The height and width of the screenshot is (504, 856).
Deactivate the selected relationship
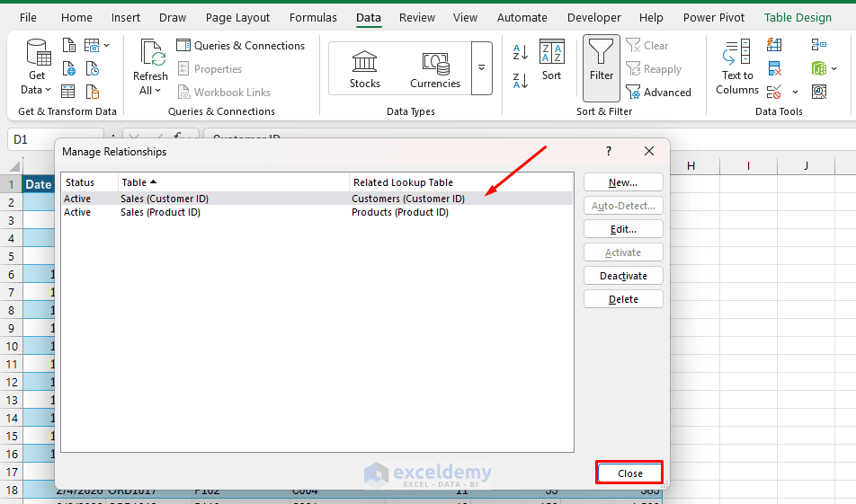point(623,276)
